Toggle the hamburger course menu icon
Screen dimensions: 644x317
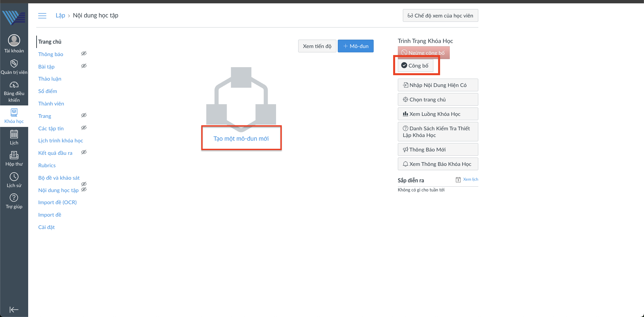point(42,16)
